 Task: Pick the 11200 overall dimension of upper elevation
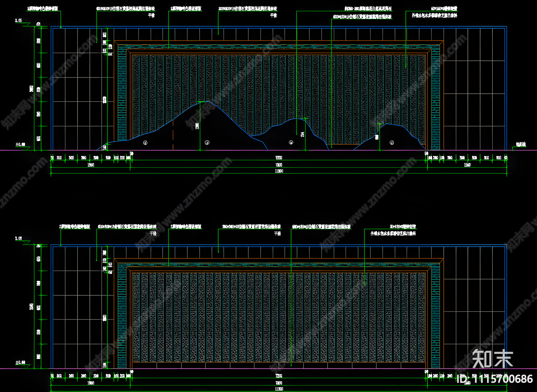click(x=279, y=171)
